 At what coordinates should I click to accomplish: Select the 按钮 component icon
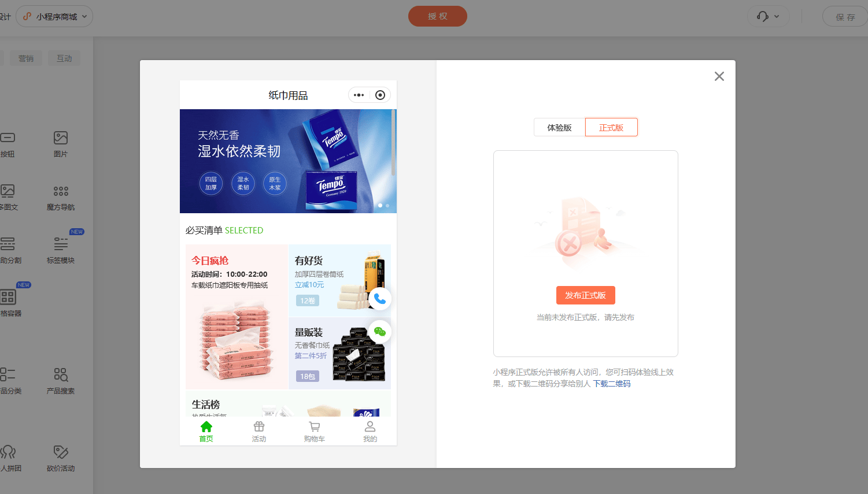tap(8, 138)
